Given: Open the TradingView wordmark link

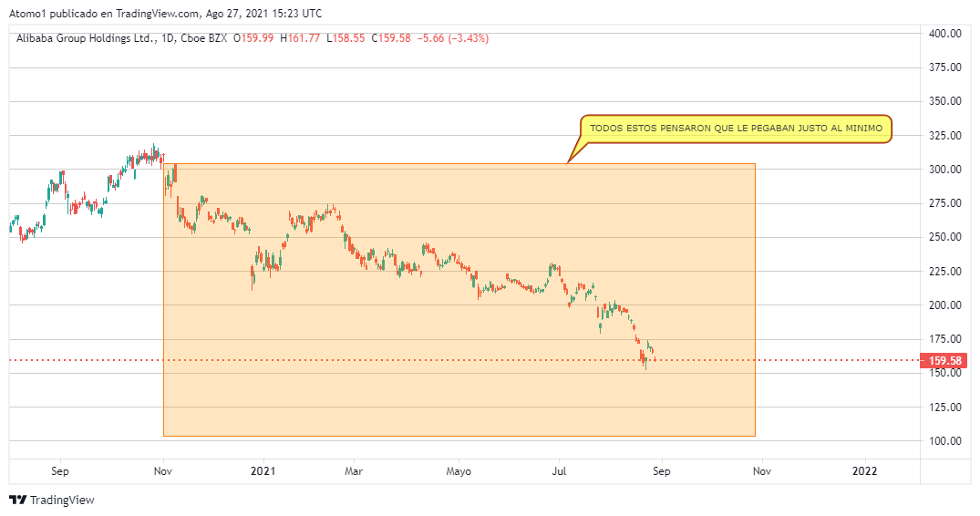Looking at the screenshot, I should [x=62, y=500].
